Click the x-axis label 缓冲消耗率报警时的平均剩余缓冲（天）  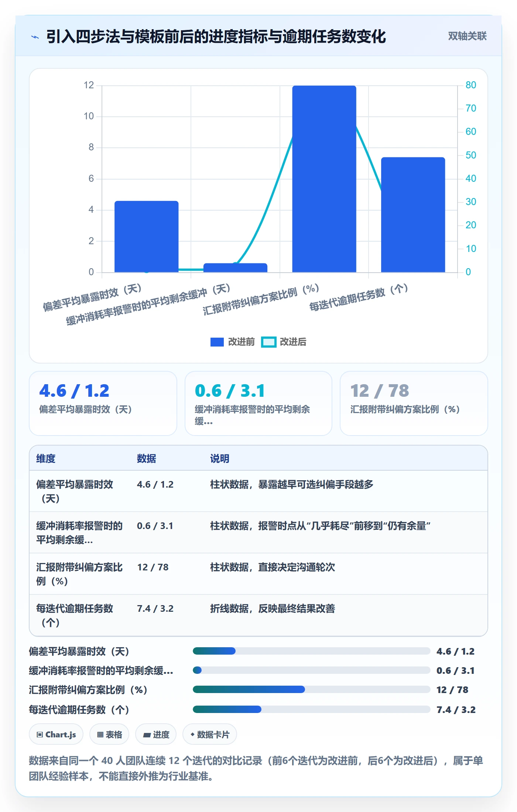point(148,304)
